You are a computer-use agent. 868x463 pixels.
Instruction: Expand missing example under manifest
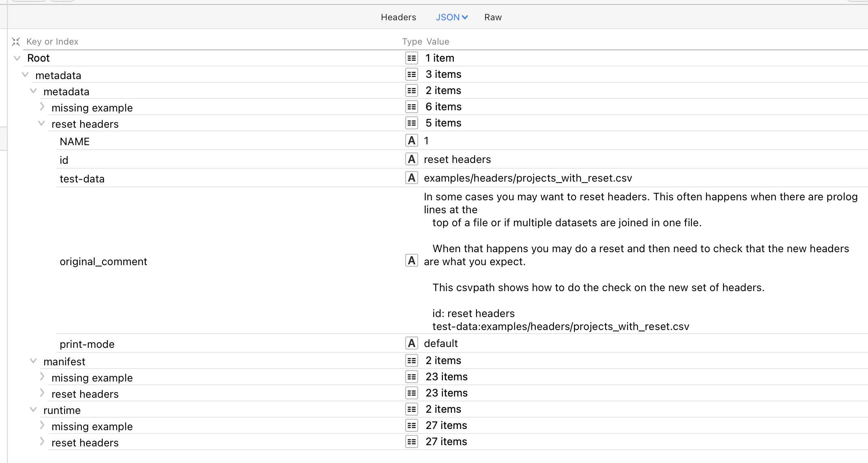(x=42, y=377)
